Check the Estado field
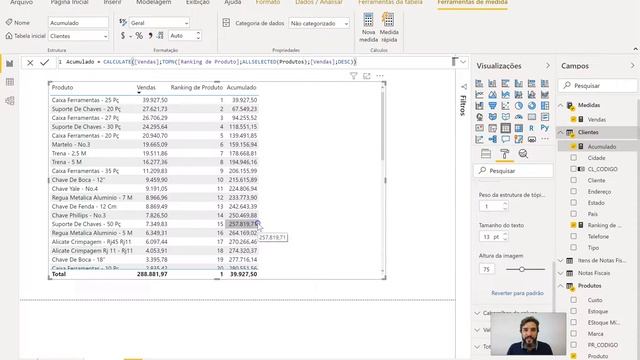Image resolution: width=640 pixels, height=360 pixels. pos(573,202)
